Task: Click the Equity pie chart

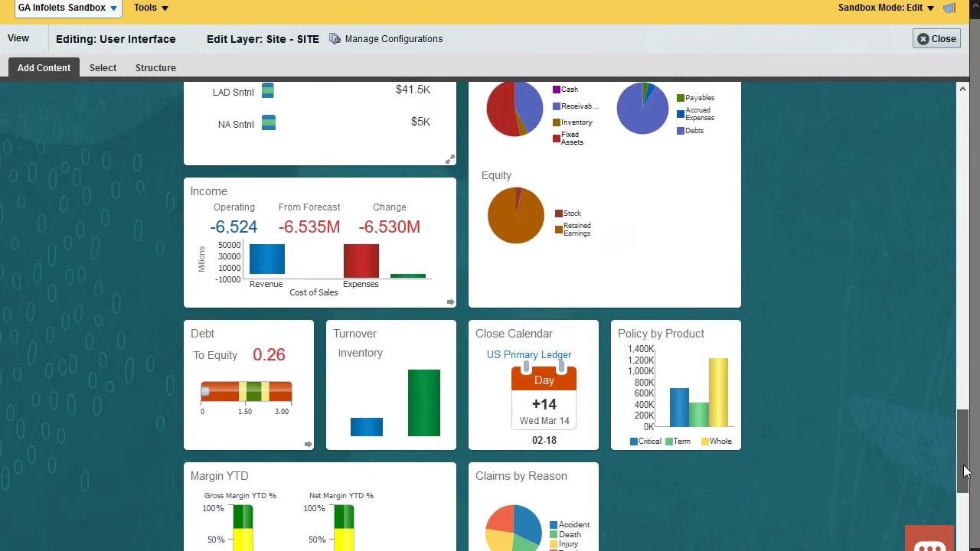Action: [515, 215]
